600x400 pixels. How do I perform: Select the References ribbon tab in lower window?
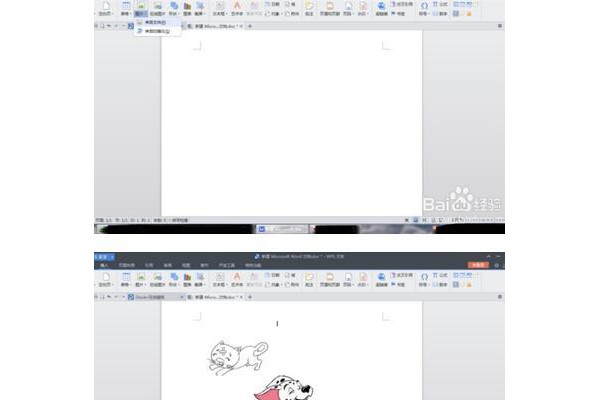click(x=149, y=265)
